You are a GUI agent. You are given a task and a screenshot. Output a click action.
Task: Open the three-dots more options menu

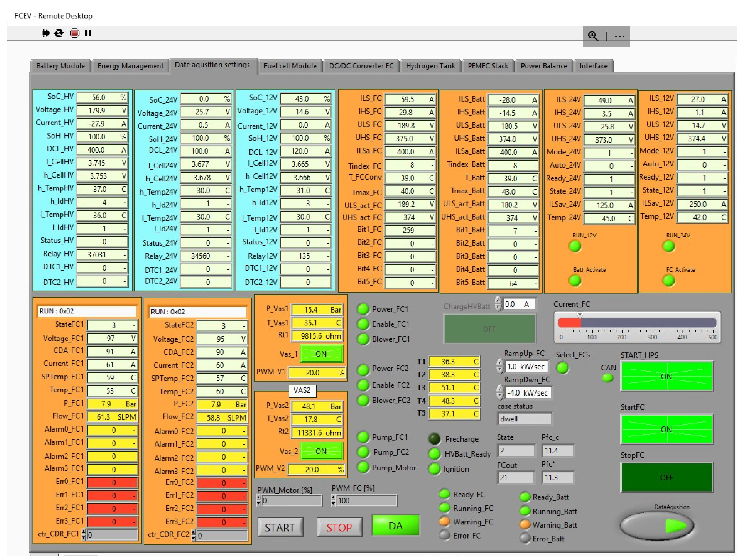click(619, 36)
